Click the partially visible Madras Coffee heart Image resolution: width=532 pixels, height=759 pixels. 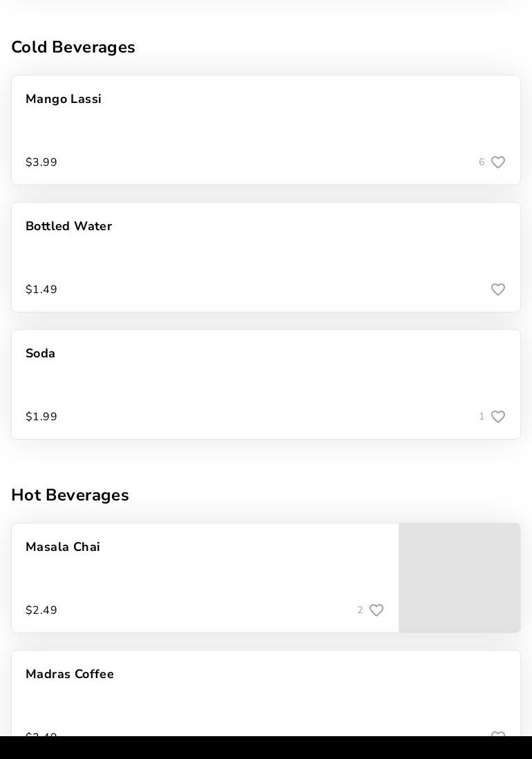click(x=498, y=734)
